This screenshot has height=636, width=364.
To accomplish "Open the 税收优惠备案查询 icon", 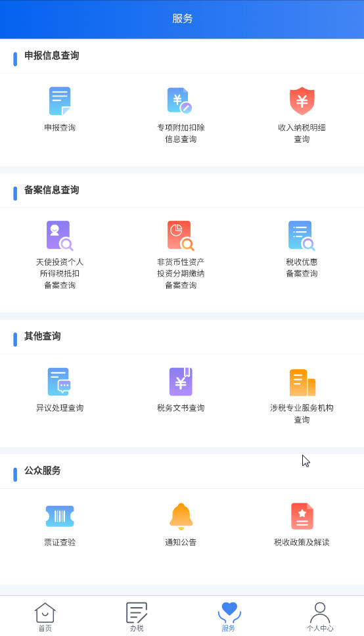I will (302, 236).
